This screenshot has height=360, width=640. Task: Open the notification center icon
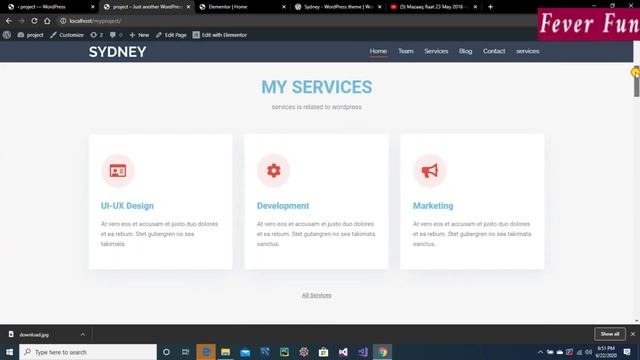click(627, 352)
